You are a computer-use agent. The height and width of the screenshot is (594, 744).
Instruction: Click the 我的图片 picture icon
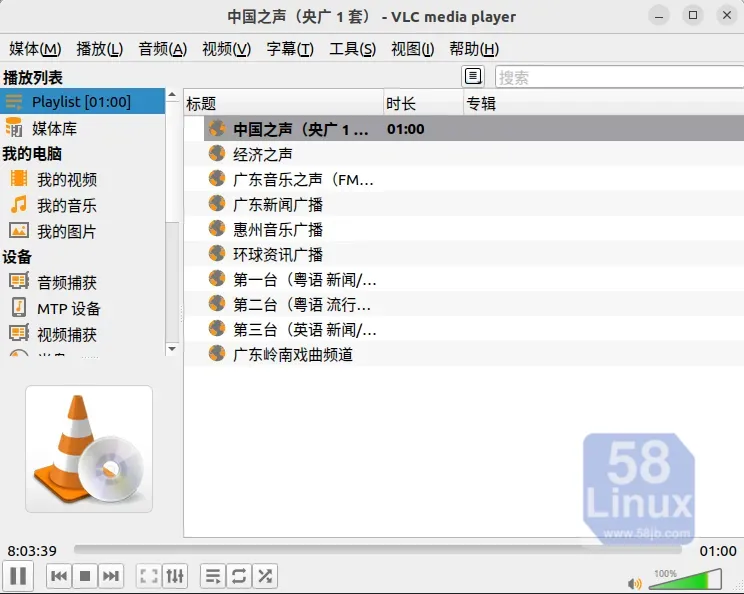pyautogui.click(x=19, y=231)
